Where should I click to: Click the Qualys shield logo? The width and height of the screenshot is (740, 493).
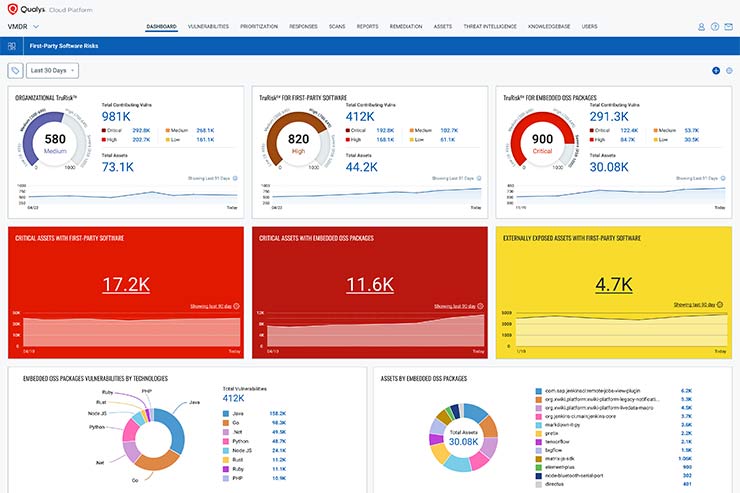[13, 8]
